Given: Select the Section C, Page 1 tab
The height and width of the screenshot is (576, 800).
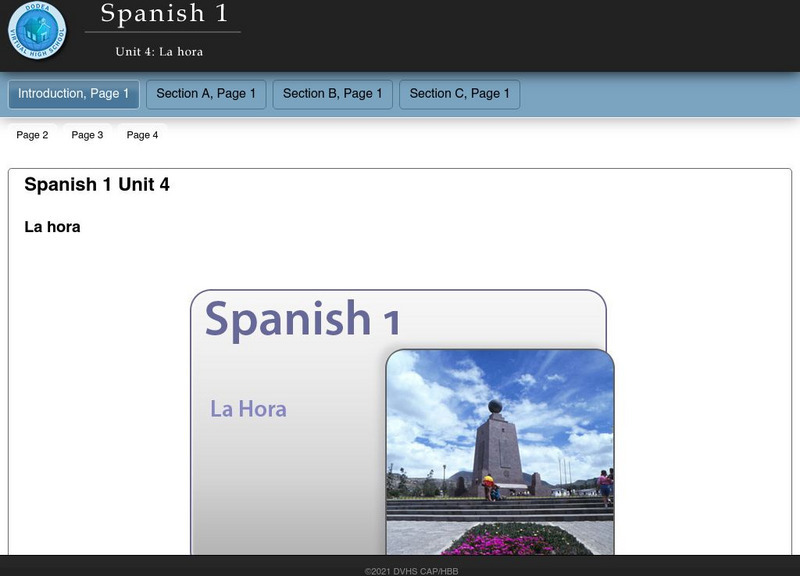Looking at the screenshot, I should click(459, 94).
